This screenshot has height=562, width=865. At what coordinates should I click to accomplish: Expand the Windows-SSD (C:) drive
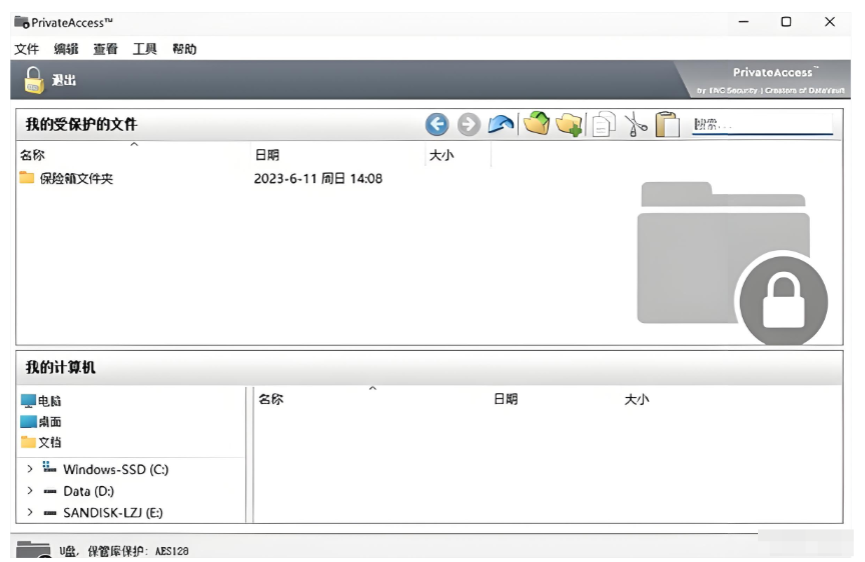tap(30, 469)
